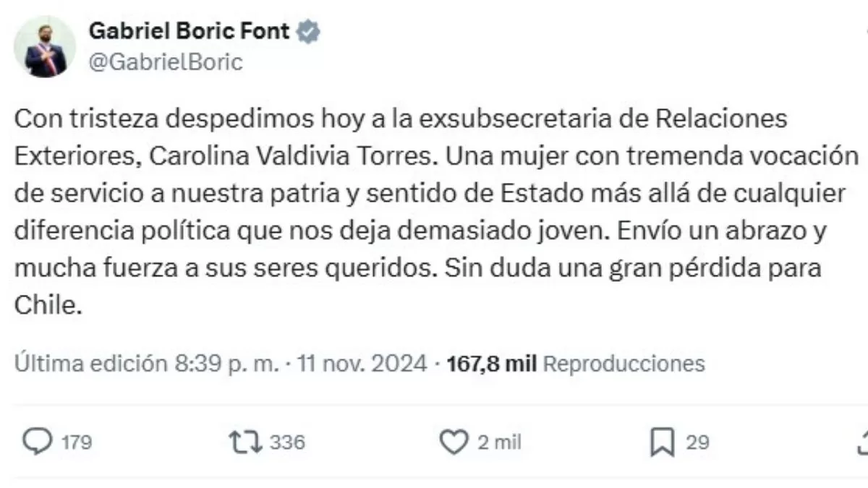Bookmark the tweet with the bookmark icon
The image size is (868, 488).
[x=662, y=442]
